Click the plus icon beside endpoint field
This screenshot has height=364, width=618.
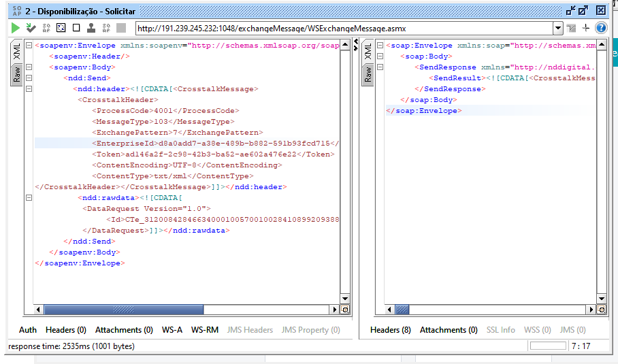[585, 28]
